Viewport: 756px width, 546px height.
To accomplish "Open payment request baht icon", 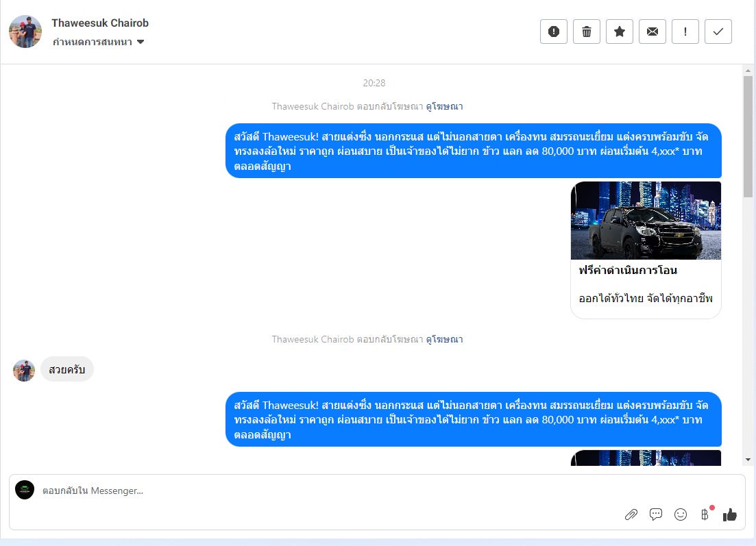I will [x=705, y=514].
